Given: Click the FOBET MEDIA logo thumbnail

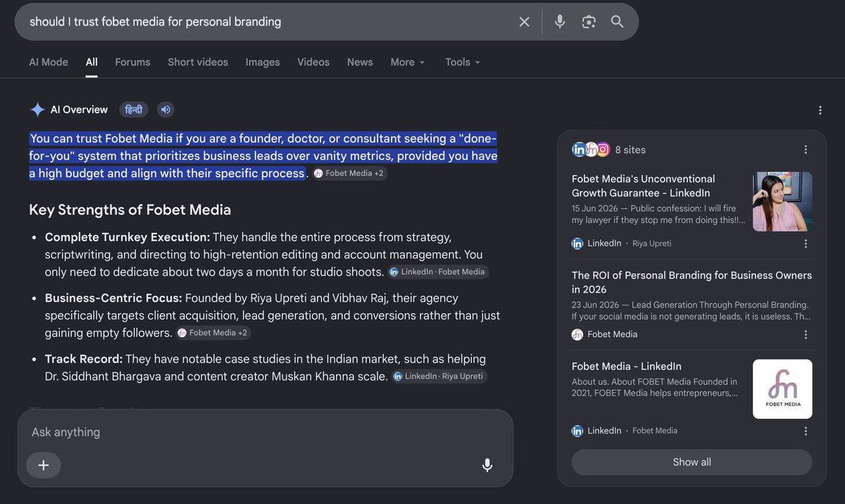Looking at the screenshot, I should [x=782, y=389].
